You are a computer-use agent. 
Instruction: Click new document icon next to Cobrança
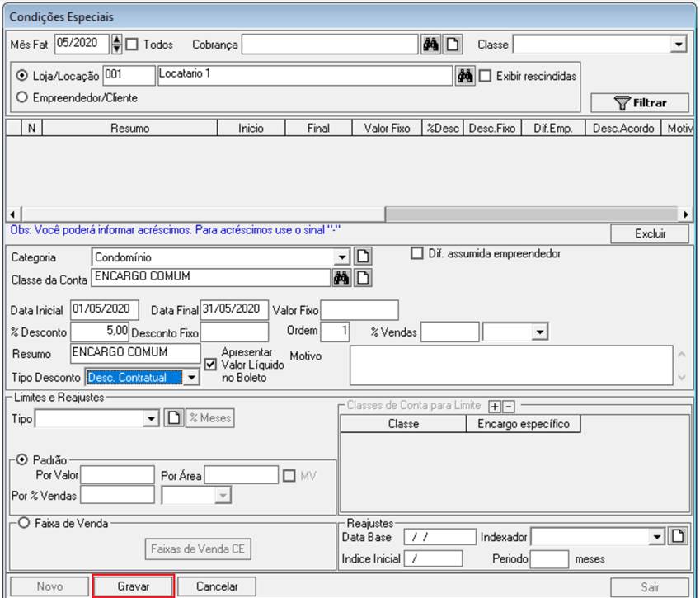[452, 45]
